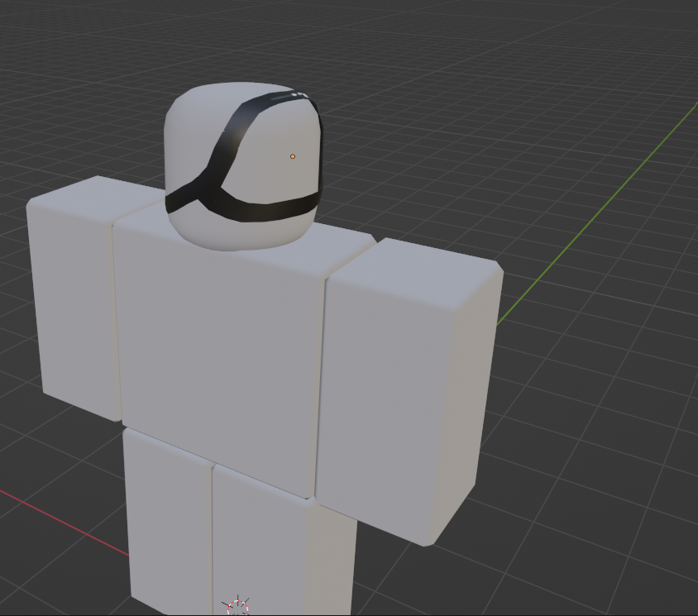
Task: Click the seam between the two legs
Action: pos(213,537)
